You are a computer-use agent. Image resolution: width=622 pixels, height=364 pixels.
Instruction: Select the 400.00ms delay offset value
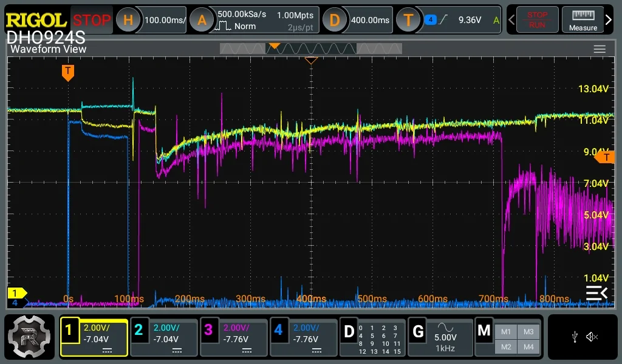tap(370, 20)
